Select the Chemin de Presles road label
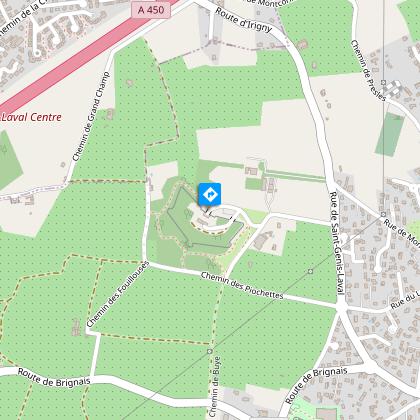This screenshot has height=420, width=420. [x=368, y=71]
